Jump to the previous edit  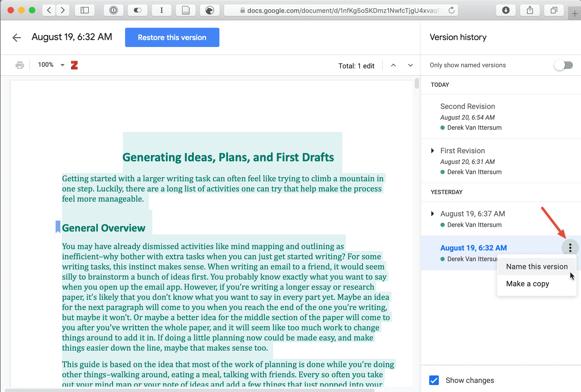tap(393, 65)
